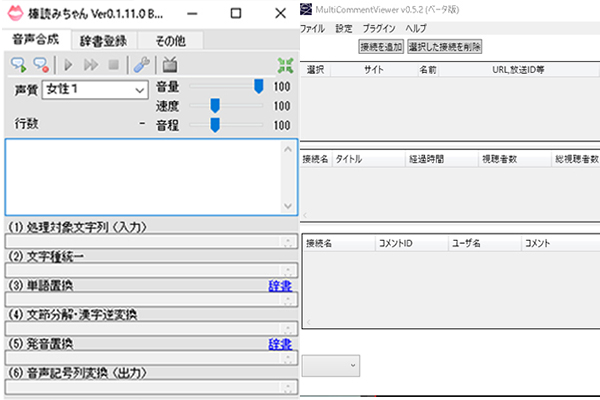Image resolution: width=600 pixels, height=400 pixels.
Task: Open the 辞書 link beside 単語置換
Action: [x=280, y=286]
